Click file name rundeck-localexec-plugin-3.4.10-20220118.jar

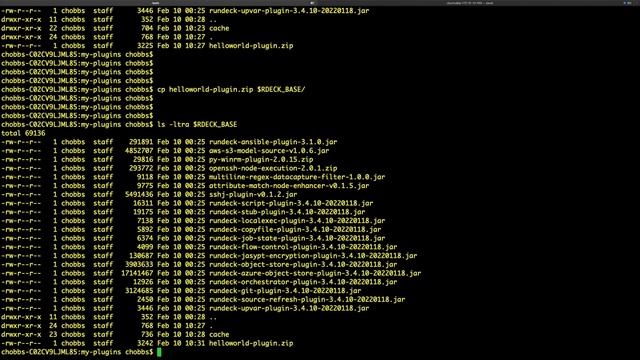pos(297,221)
